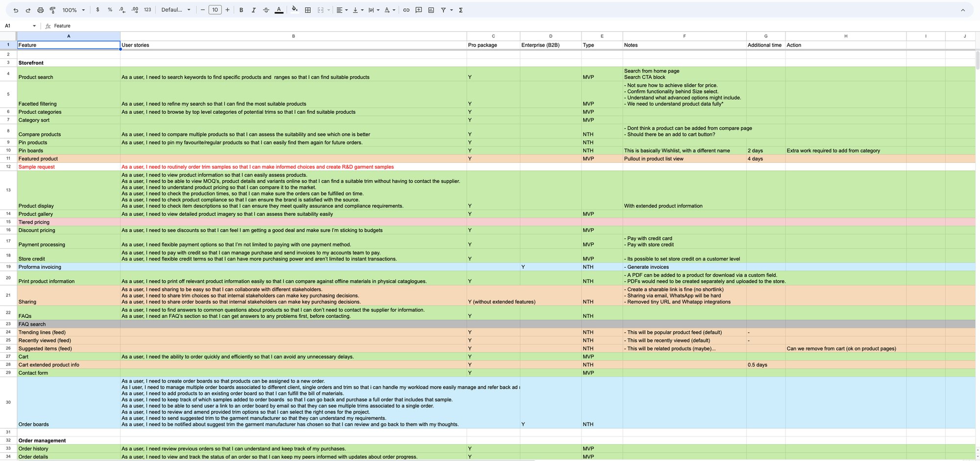
Task: Open the 123 more formats menu
Action: (147, 10)
